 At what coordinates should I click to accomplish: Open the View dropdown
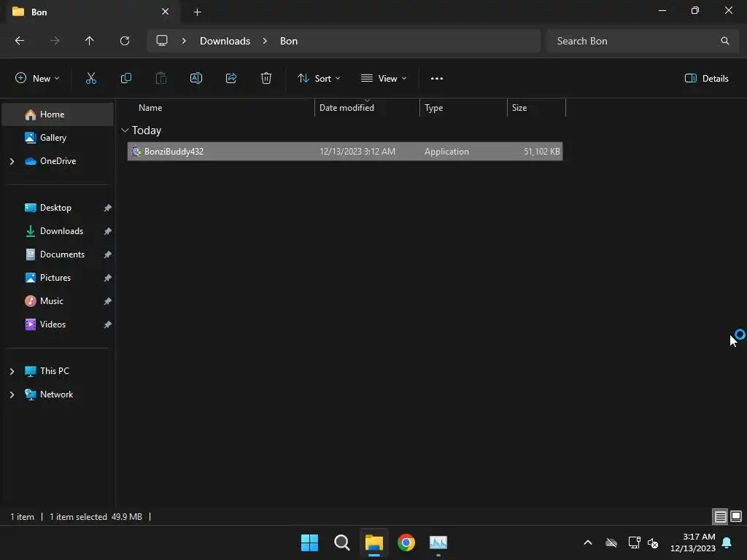tap(384, 79)
